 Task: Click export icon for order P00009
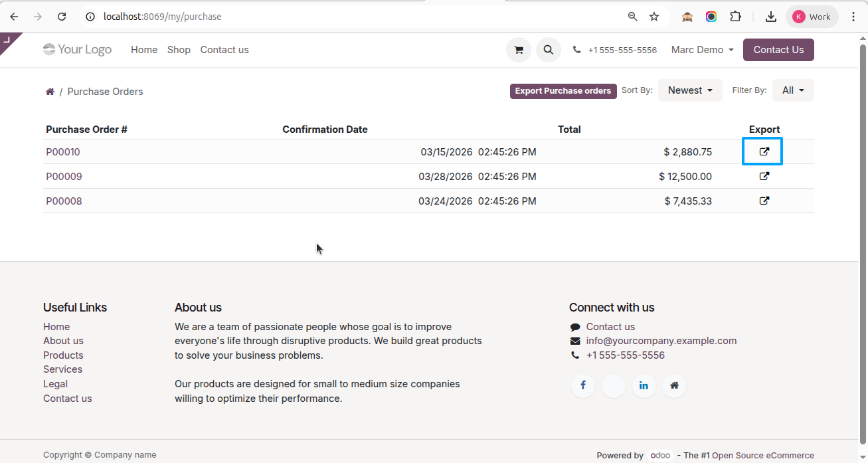(x=764, y=176)
